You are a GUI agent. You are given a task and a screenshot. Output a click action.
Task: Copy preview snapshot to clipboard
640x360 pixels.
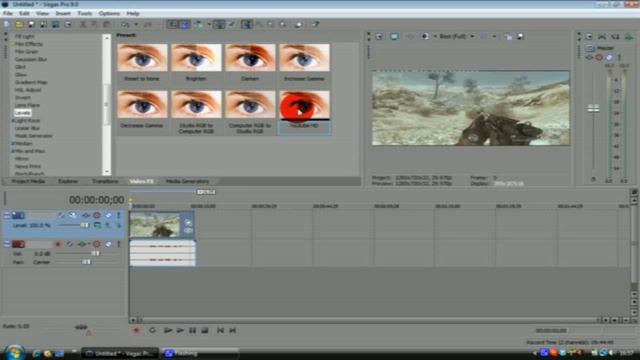coord(508,36)
